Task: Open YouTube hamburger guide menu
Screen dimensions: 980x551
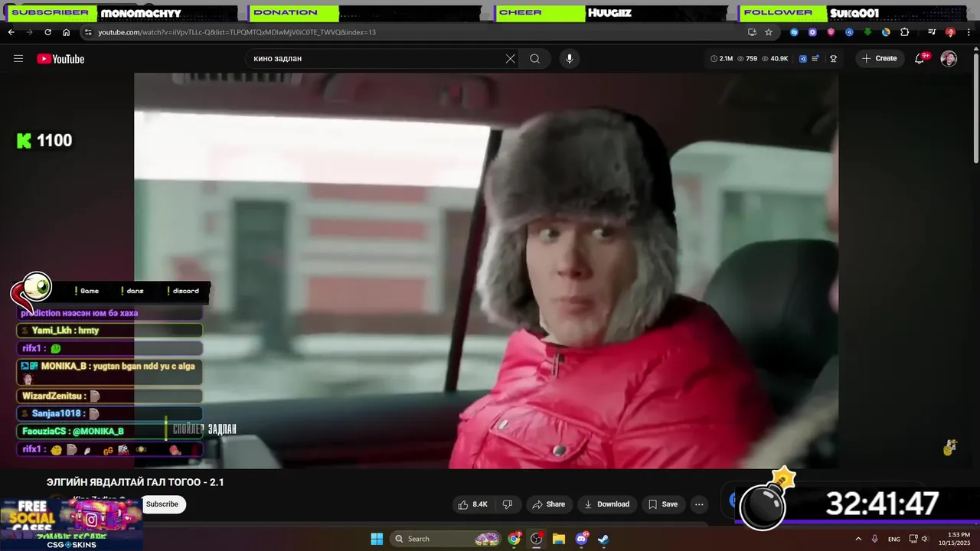Action: [x=18, y=58]
